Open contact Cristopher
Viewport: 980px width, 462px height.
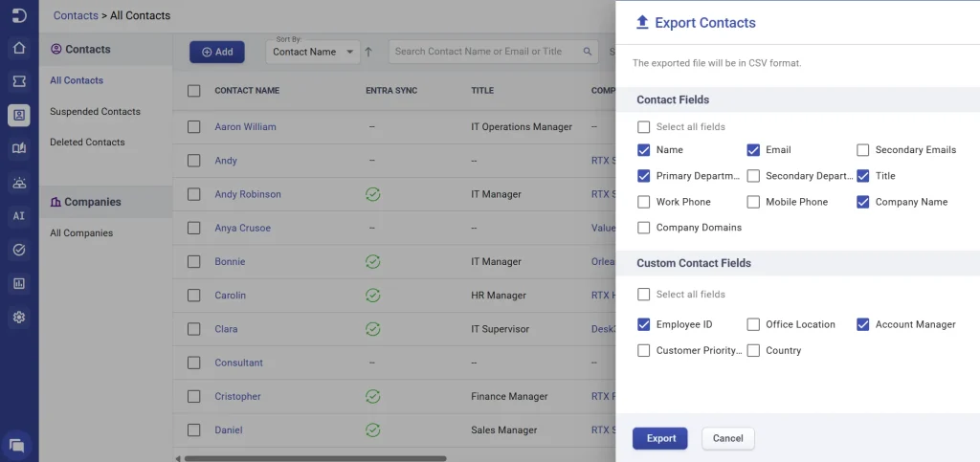(237, 396)
